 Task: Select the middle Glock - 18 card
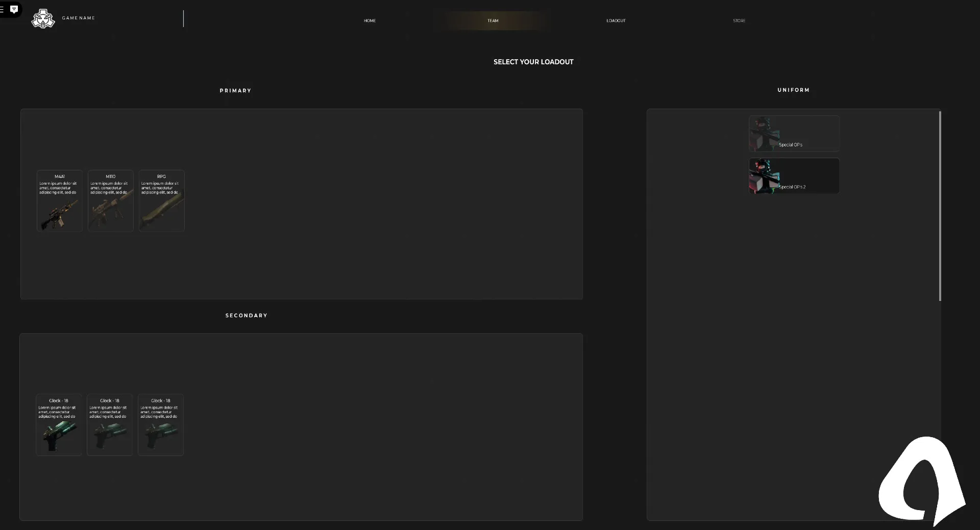click(x=110, y=424)
